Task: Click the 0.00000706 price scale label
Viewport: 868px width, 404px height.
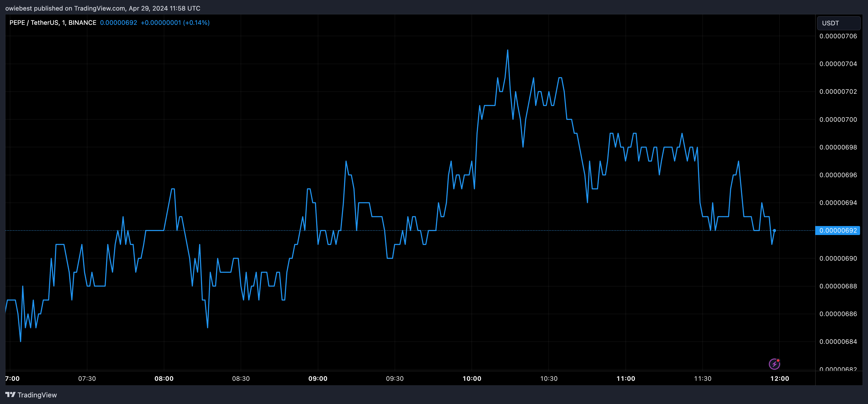Action: 838,36
